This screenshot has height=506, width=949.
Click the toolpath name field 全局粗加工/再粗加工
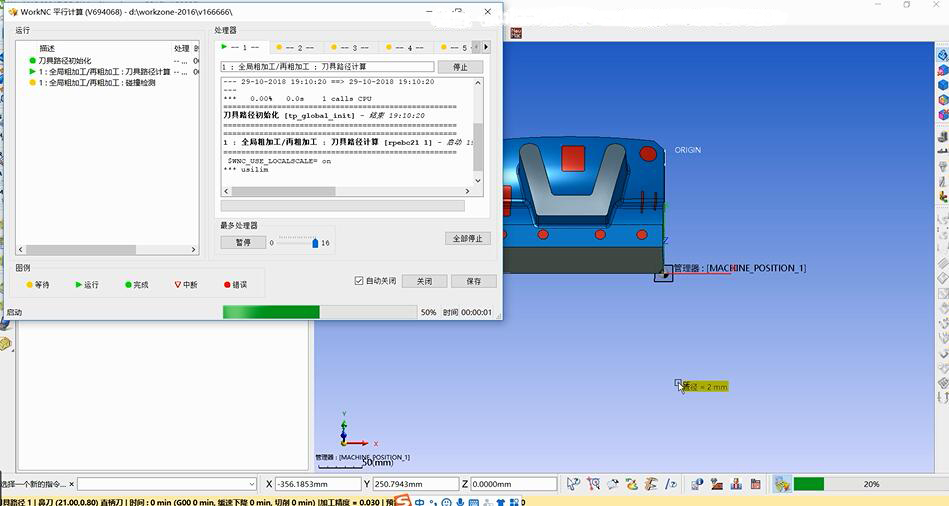[x=327, y=67]
